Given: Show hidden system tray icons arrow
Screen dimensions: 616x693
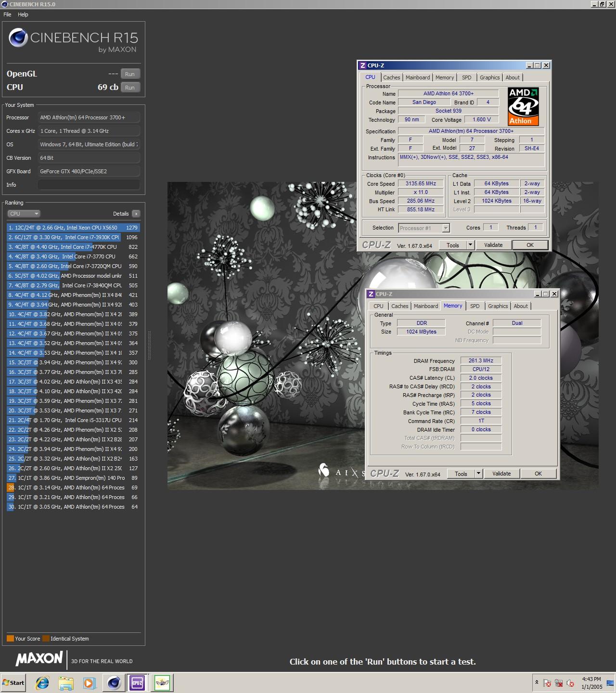Looking at the screenshot, I should tap(537, 682).
